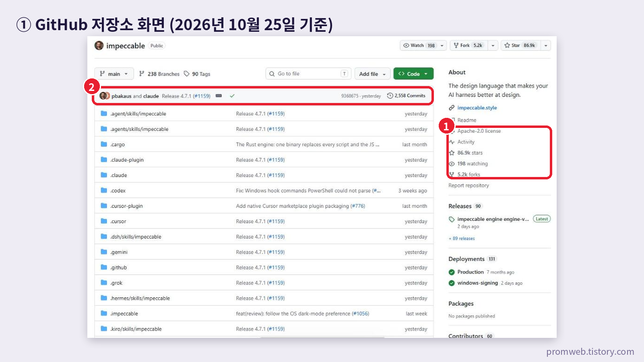The image size is (644, 362).
Task: Click Report repository link
Action: pos(469,185)
